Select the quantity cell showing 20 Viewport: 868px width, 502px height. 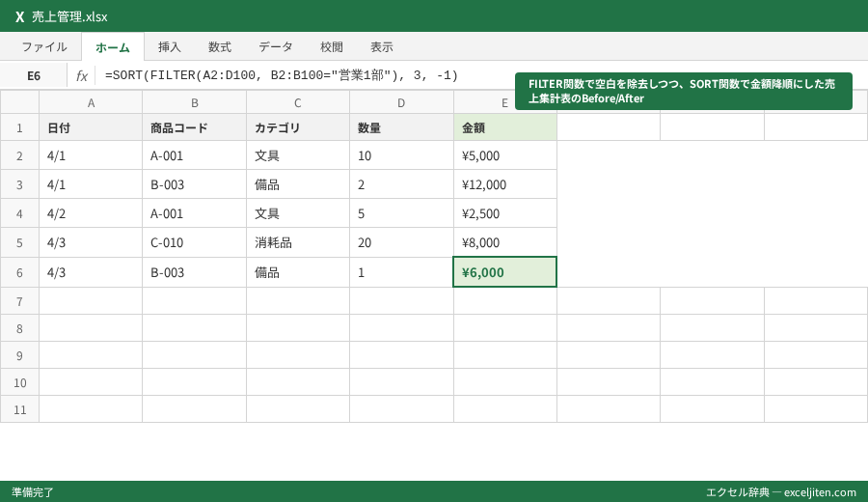coord(401,242)
